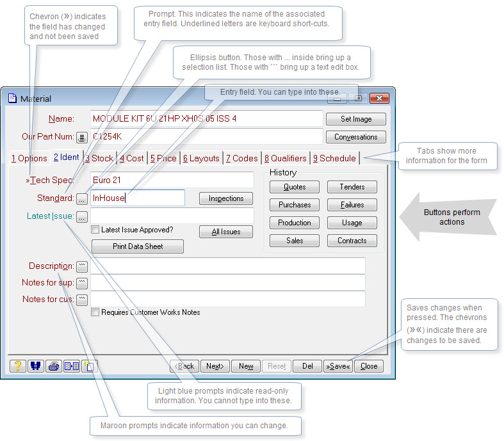Click the Close button in bottom bar
This screenshot has height=441, width=504.
[x=369, y=366]
